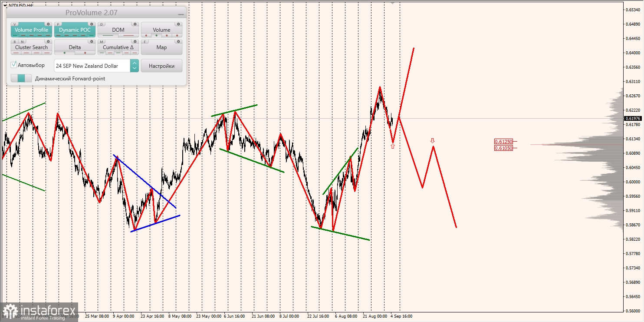Select the red-line segment under DOM
Image resolution: width=644 pixels, height=322 pixels.
(128, 35)
